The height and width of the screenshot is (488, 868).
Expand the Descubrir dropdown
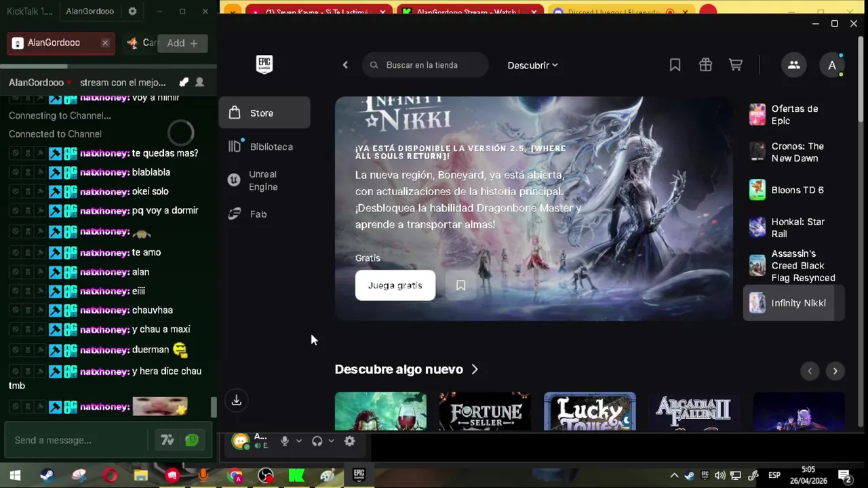[x=533, y=65]
